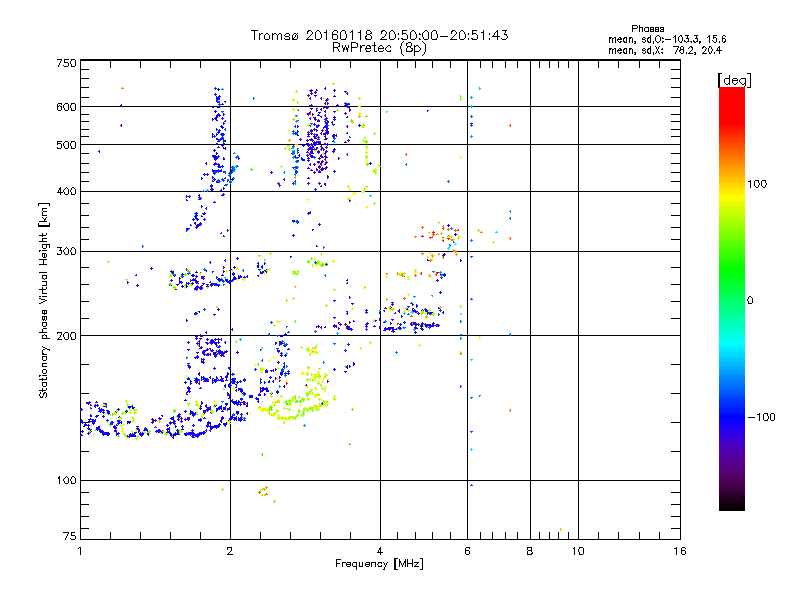
Task: Click the y-axis tick label '500'
Action: (66, 145)
